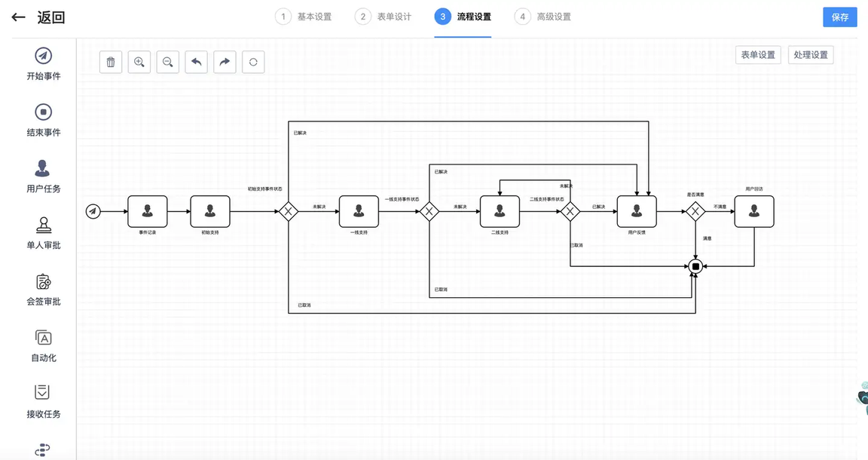Select 用户任务 user task in the palette

coord(44,176)
